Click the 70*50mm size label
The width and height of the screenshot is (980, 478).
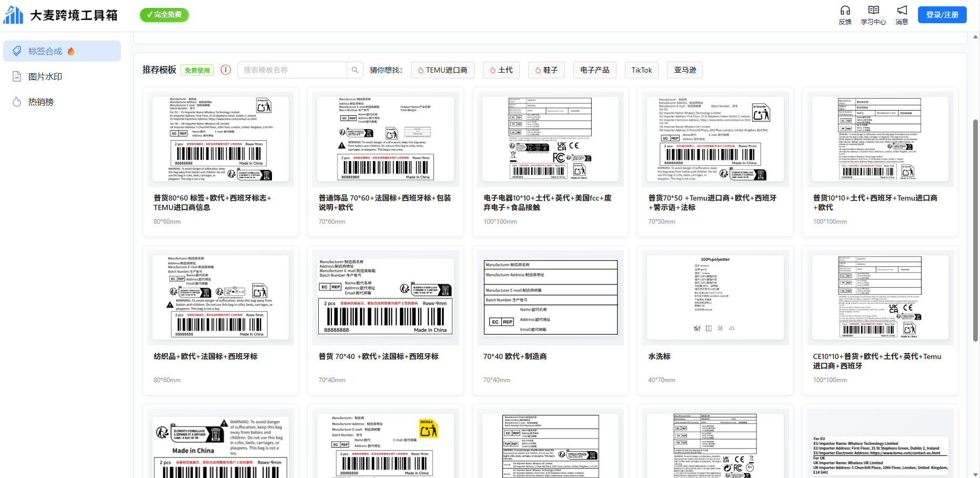coord(662,222)
